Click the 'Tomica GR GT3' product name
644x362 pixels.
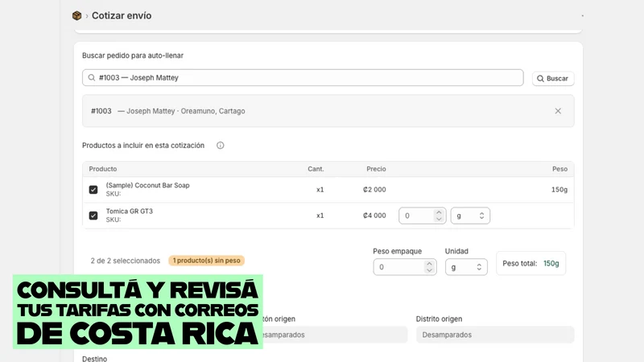click(x=130, y=211)
